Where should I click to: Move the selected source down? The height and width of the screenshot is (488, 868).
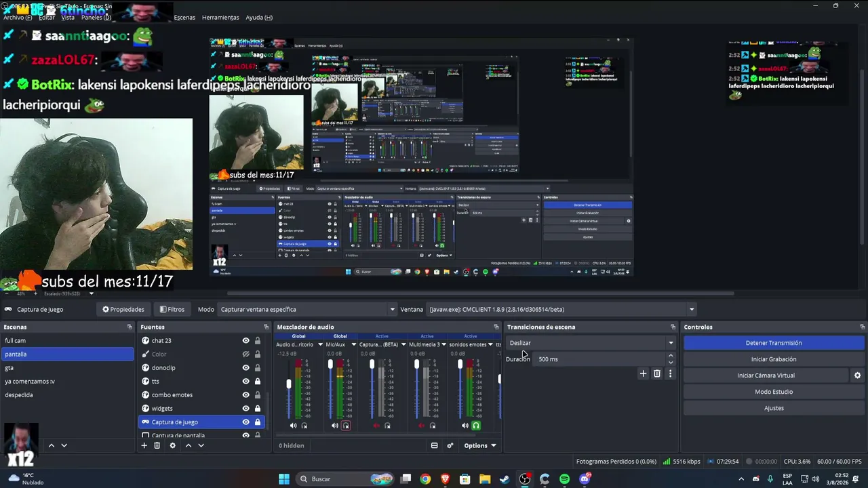201,445
